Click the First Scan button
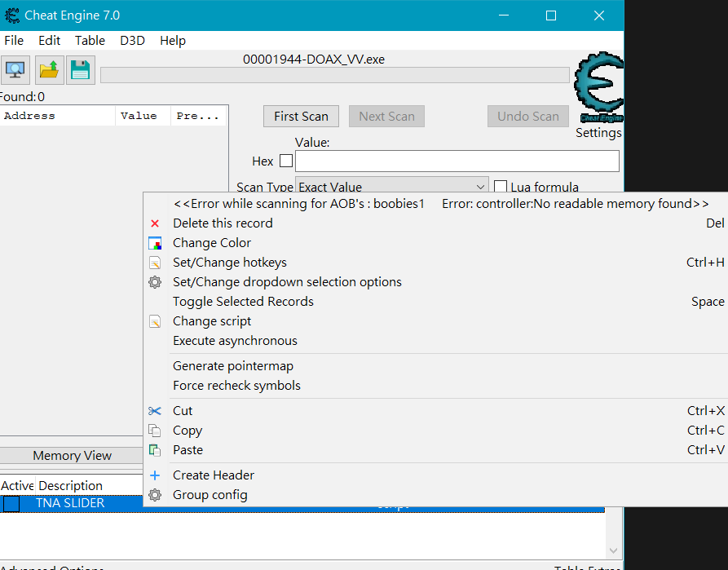The width and height of the screenshot is (728, 570). point(301,116)
